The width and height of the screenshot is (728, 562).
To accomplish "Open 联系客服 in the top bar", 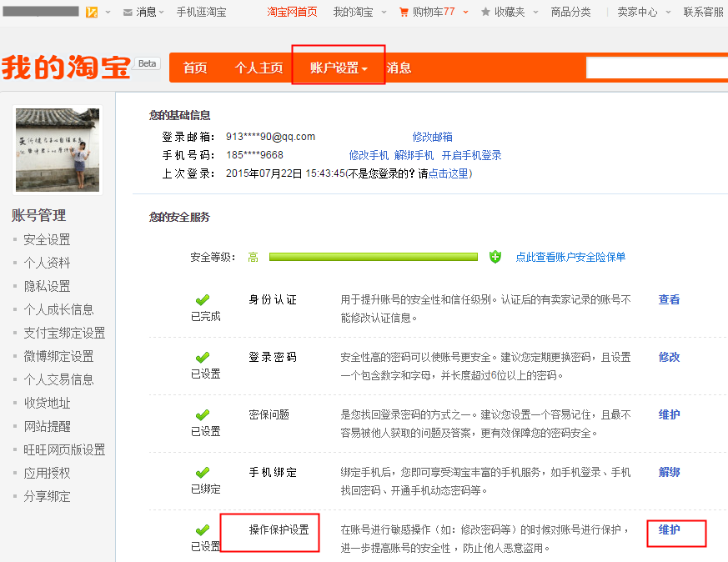I will coord(703,12).
